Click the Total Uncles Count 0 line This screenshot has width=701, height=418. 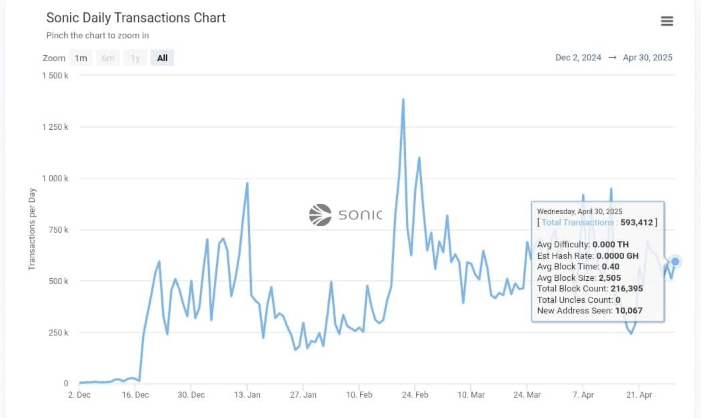(579, 300)
